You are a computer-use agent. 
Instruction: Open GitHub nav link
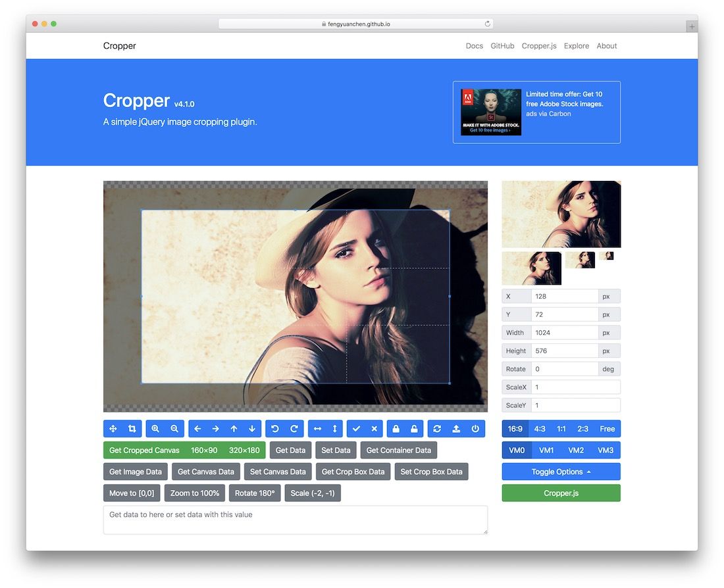(x=502, y=45)
